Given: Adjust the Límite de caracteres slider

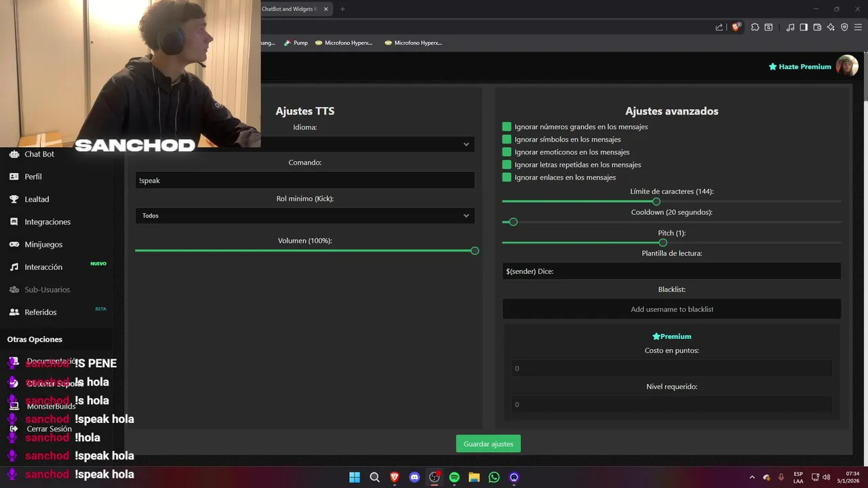Looking at the screenshot, I should (x=656, y=201).
